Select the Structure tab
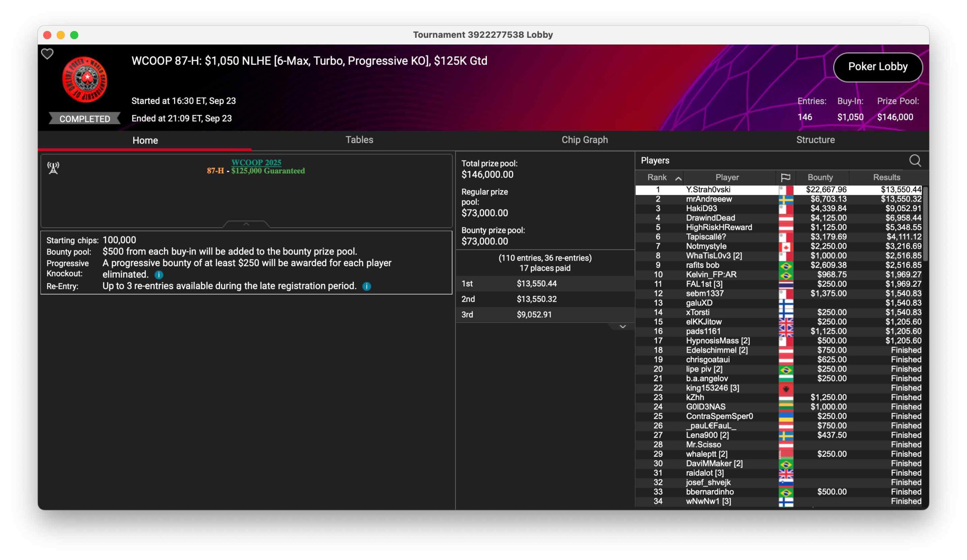 815,140
